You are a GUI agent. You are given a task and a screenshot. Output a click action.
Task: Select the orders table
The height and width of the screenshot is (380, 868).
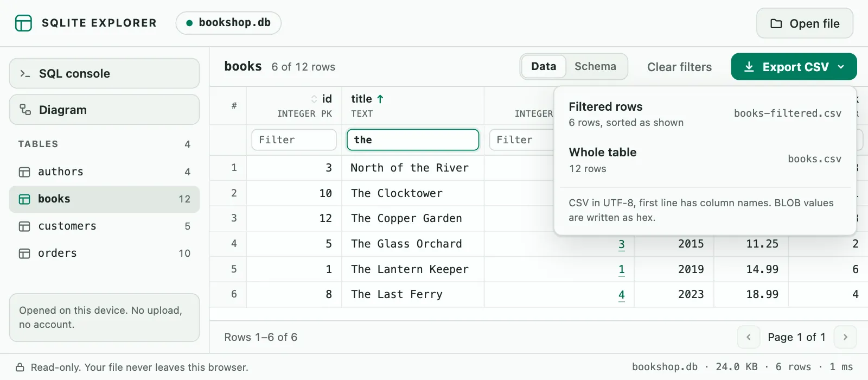tap(104, 254)
